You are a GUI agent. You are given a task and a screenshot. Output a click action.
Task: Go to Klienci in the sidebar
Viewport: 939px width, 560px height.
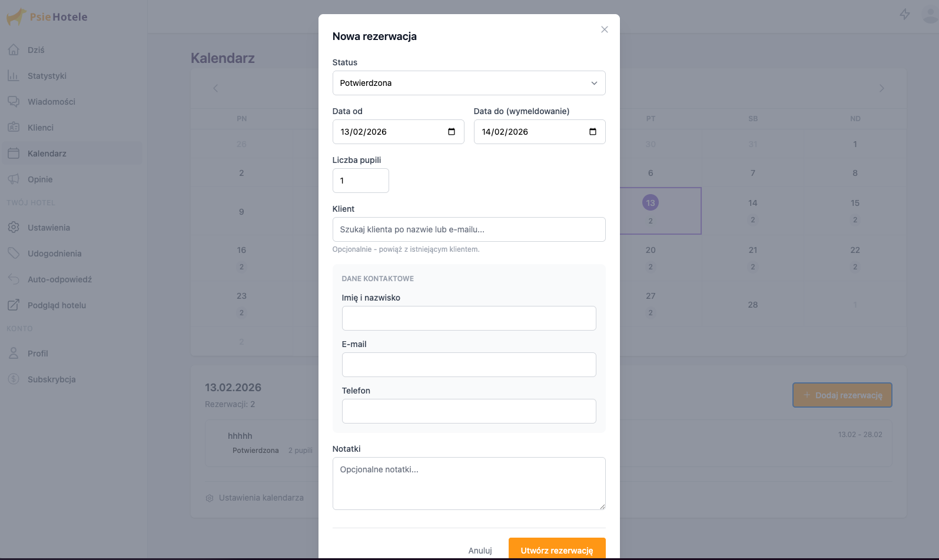tap(40, 128)
